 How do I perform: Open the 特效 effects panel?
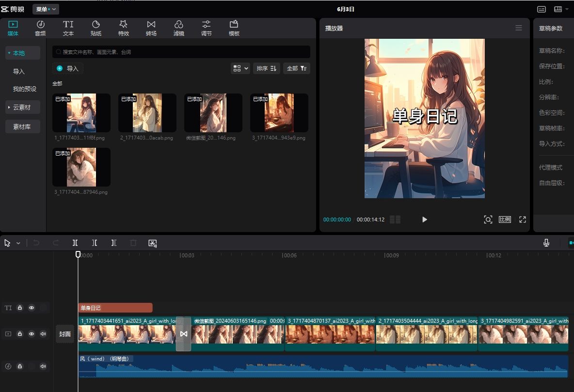pyautogui.click(x=124, y=28)
